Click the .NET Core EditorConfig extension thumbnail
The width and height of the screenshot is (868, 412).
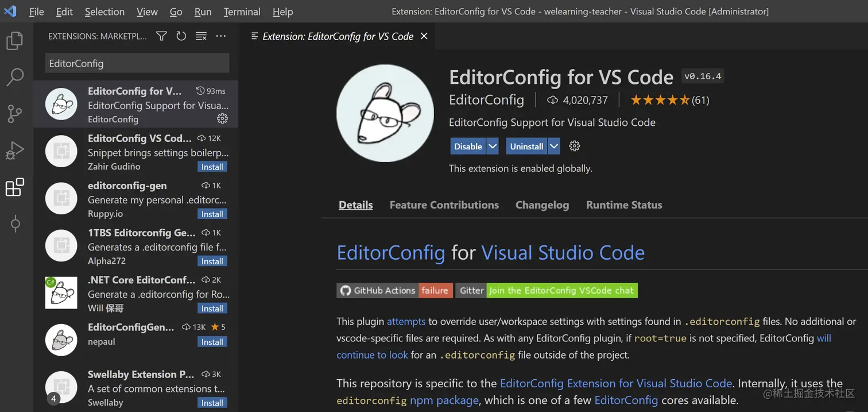tap(61, 292)
